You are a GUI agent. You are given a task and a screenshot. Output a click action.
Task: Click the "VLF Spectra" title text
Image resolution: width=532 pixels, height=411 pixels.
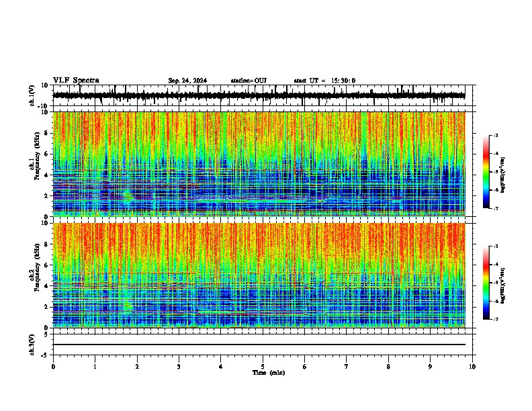(76, 81)
